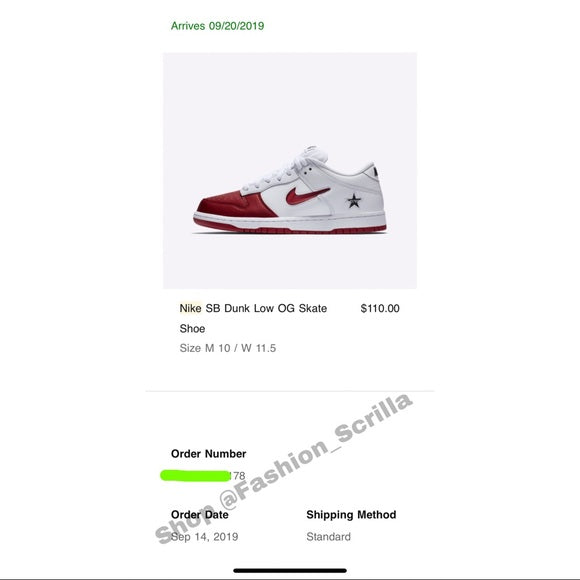The width and height of the screenshot is (580, 580).
Task: Click the Shop @Fashion_Scrilla watermark text
Action: point(283,468)
